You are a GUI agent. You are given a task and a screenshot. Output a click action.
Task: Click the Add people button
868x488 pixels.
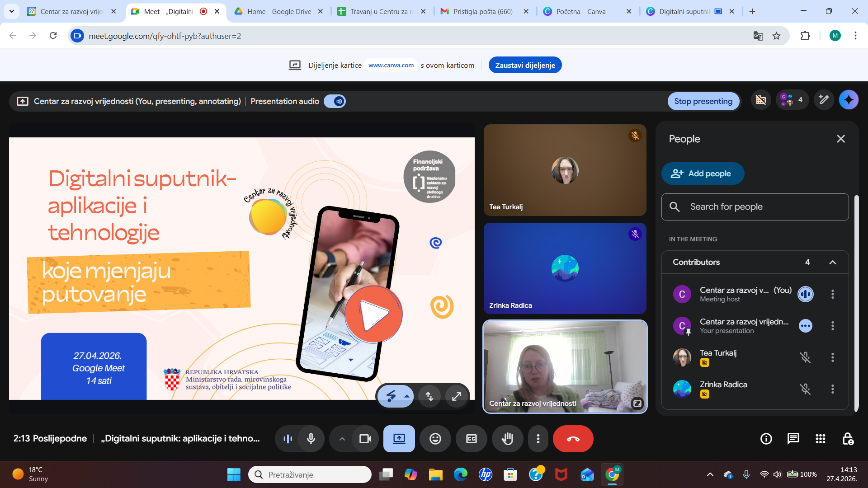(x=703, y=174)
